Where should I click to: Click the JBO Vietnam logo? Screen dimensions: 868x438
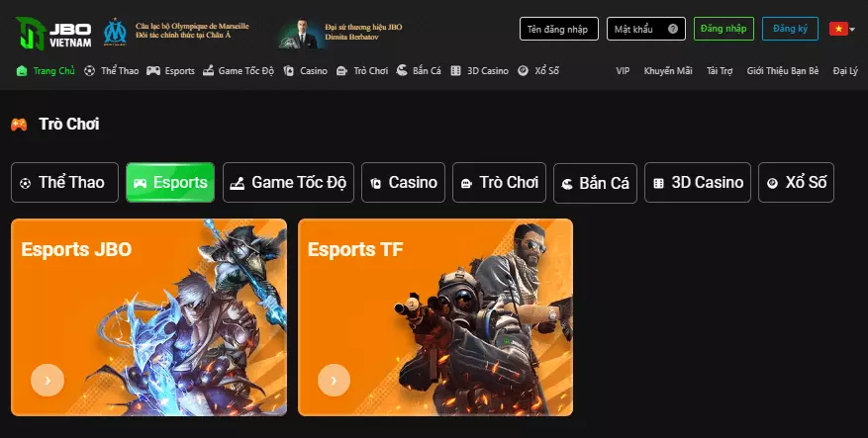pos(53,34)
